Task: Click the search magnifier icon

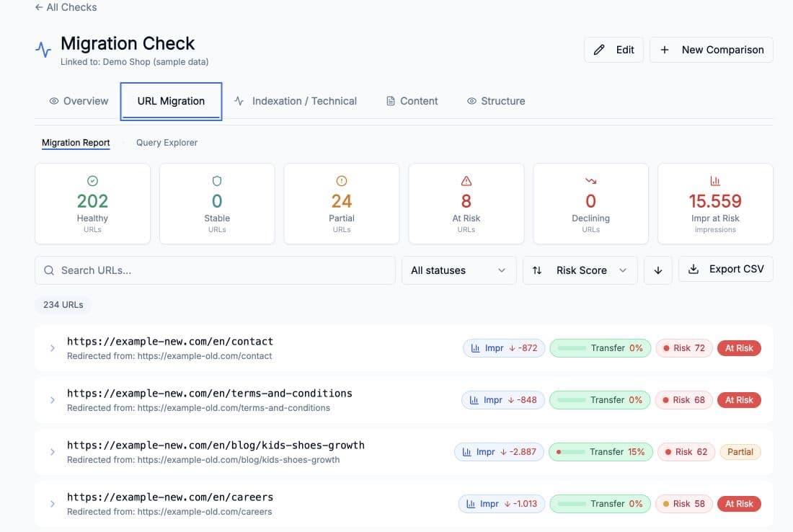Action: click(49, 270)
